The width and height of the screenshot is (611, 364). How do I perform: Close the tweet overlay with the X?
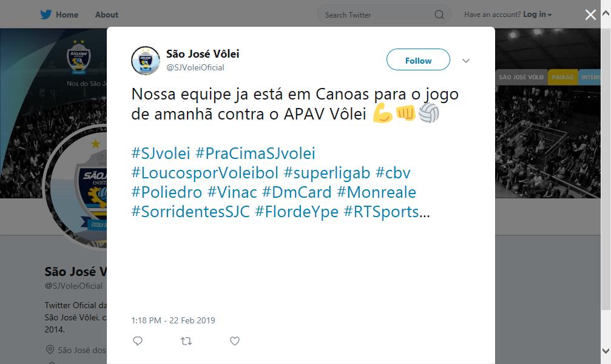590,15
